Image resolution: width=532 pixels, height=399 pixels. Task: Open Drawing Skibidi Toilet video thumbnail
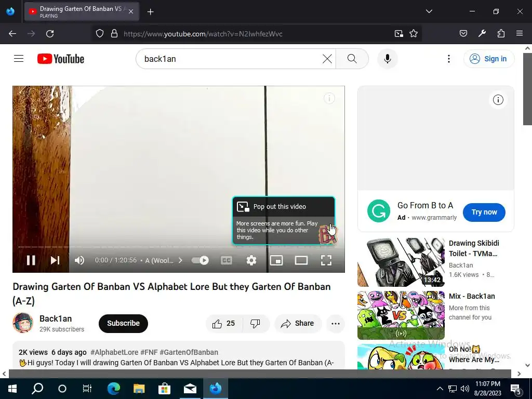tap(401, 262)
